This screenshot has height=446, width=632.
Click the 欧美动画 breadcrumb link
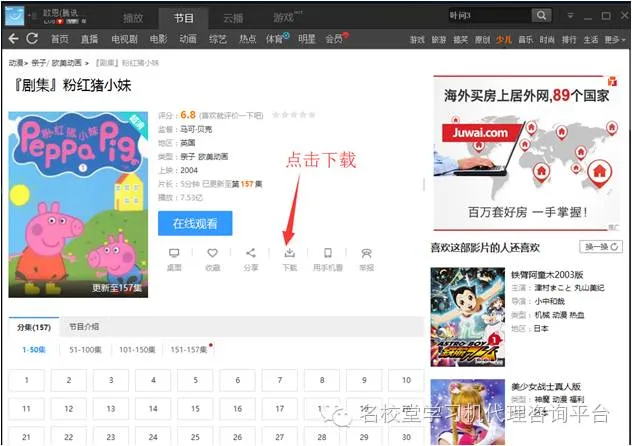point(67,63)
